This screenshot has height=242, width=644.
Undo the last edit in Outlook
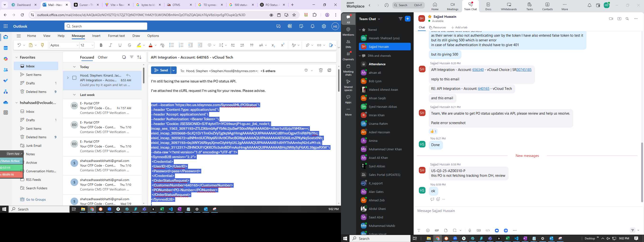click(x=19, y=45)
